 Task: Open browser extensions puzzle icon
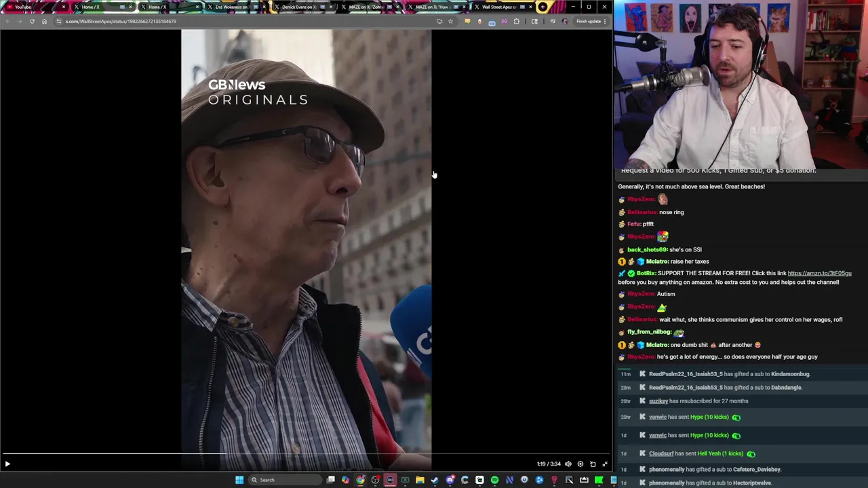click(517, 21)
